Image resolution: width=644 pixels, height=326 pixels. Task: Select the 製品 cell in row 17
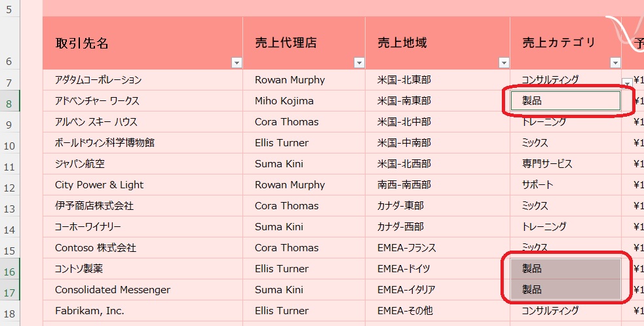click(565, 289)
